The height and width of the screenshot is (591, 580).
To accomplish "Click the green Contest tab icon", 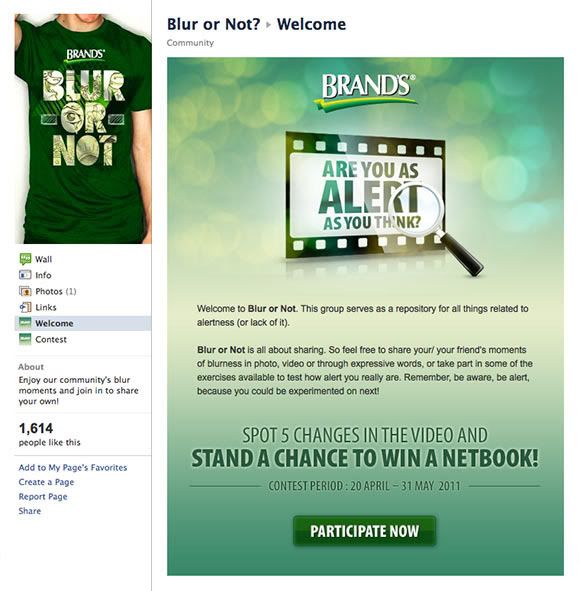I will [25, 339].
